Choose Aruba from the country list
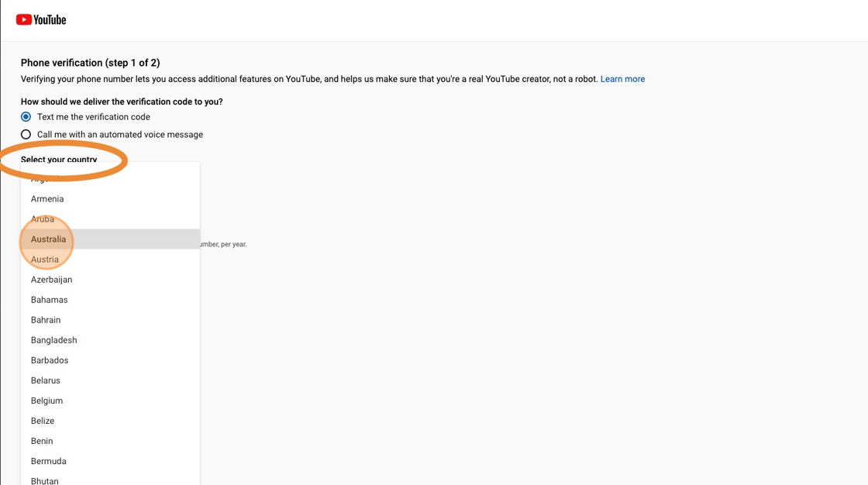 tap(110, 218)
